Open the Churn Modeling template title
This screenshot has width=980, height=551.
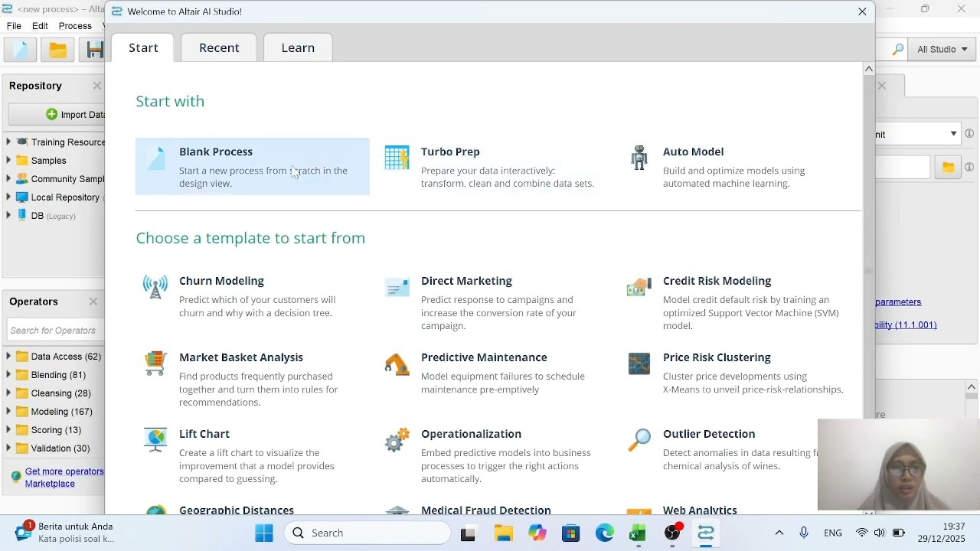[x=221, y=281]
